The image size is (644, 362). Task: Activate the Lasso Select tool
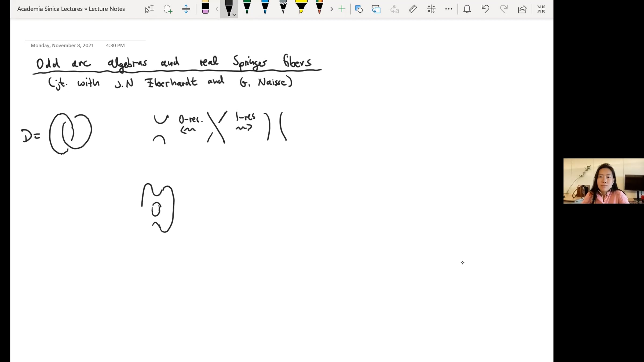pos(168,9)
